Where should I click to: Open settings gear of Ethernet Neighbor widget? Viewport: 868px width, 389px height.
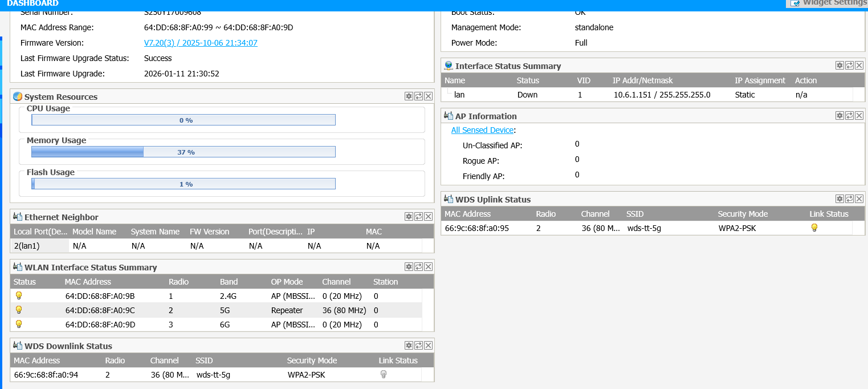click(409, 217)
